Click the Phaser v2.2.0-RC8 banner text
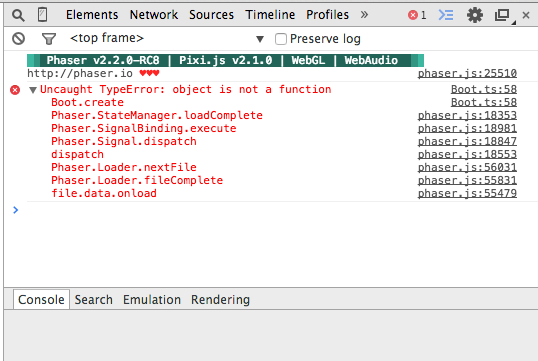538x361 pixels. [103, 60]
